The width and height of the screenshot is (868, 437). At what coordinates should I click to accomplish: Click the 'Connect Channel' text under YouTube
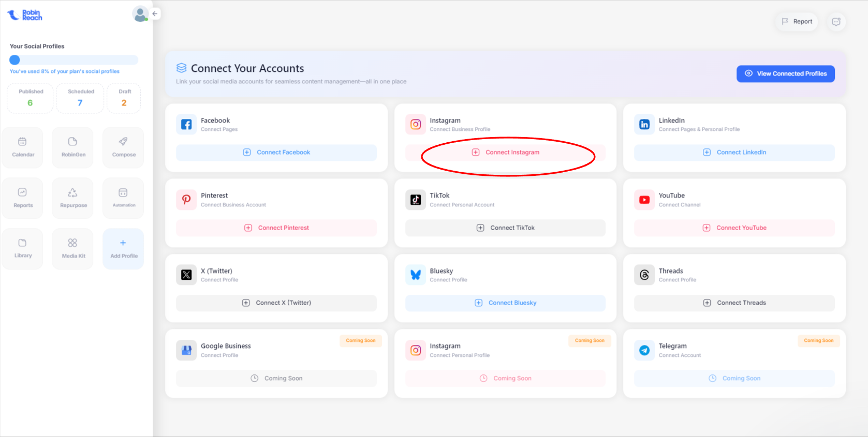click(x=680, y=205)
